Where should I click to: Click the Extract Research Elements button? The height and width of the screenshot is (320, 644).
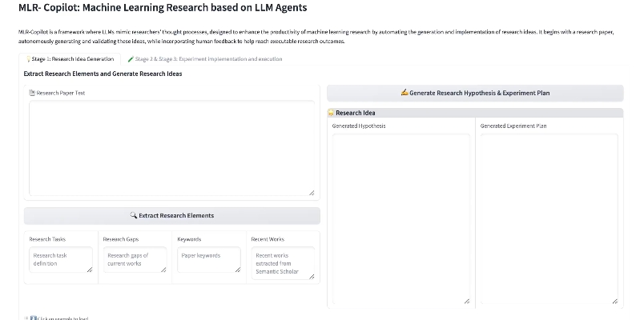click(x=171, y=215)
